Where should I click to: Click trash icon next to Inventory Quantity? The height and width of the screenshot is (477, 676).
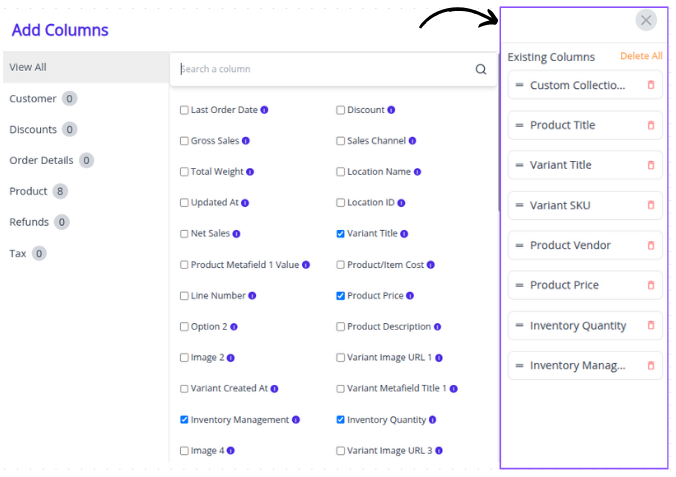point(651,325)
